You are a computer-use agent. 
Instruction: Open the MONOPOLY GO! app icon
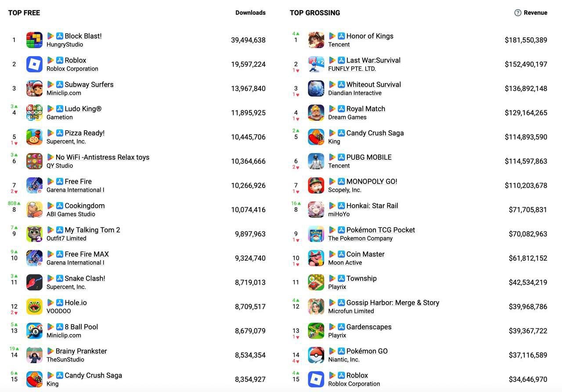[316, 185]
